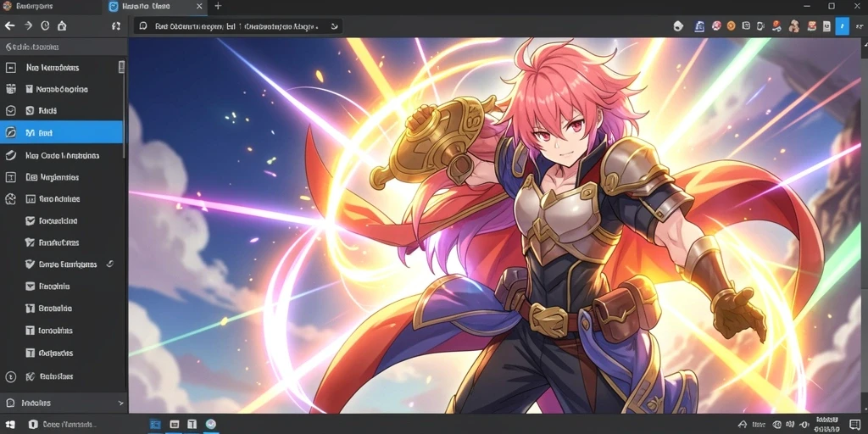
Task: Click the reload circle icon beside the arrows
Action: (45, 26)
